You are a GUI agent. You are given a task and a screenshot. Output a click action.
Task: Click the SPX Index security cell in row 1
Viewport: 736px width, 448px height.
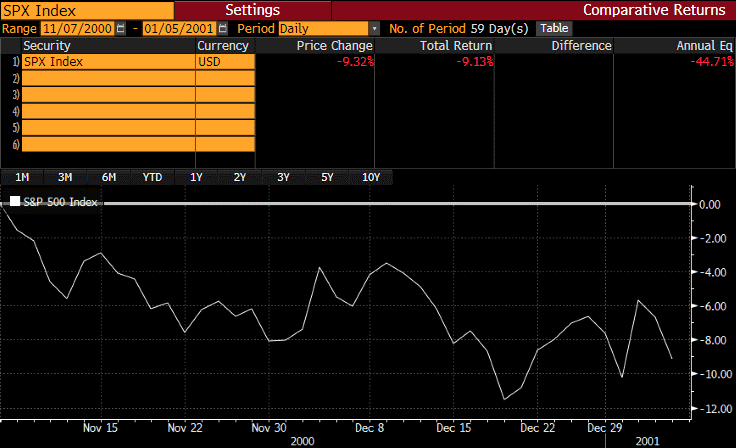[108, 62]
